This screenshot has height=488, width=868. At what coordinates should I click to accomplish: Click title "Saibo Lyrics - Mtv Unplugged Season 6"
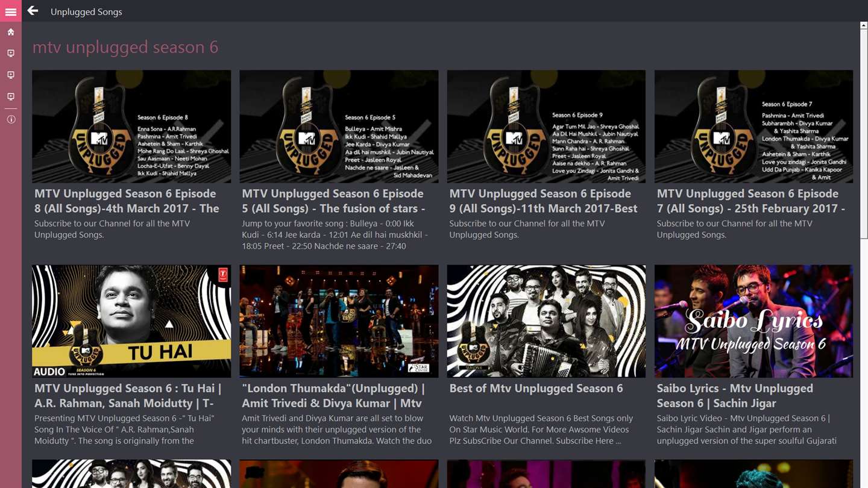(x=735, y=396)
